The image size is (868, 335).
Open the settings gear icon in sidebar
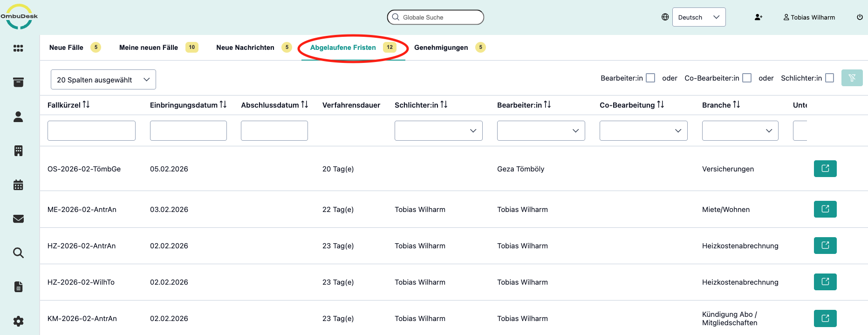(18, 321)
